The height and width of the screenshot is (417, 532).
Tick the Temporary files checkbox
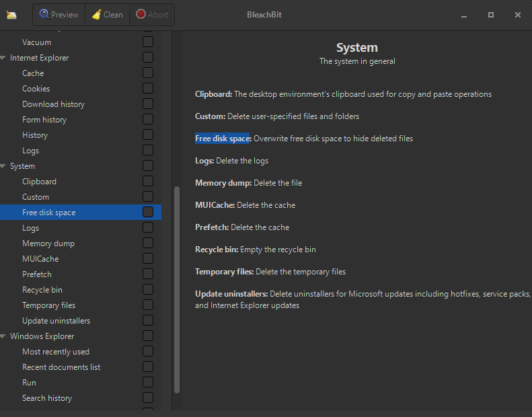point(148,305)
